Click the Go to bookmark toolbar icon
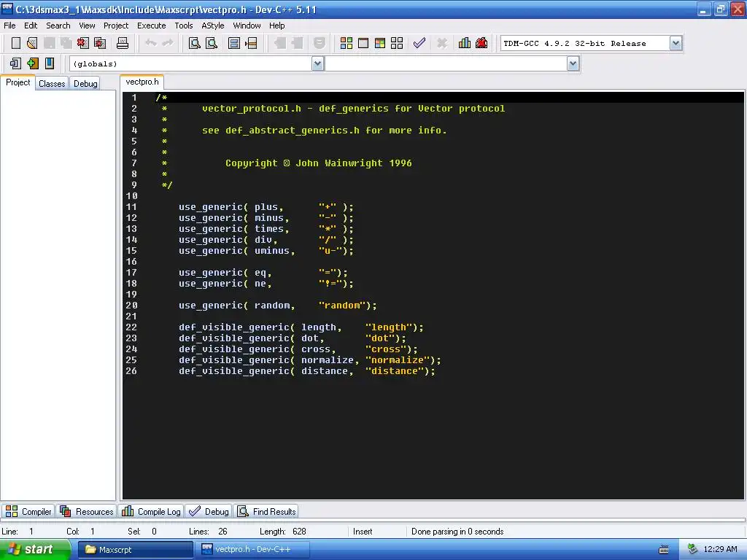The image size is (747, 560). [x=50, y=63]
